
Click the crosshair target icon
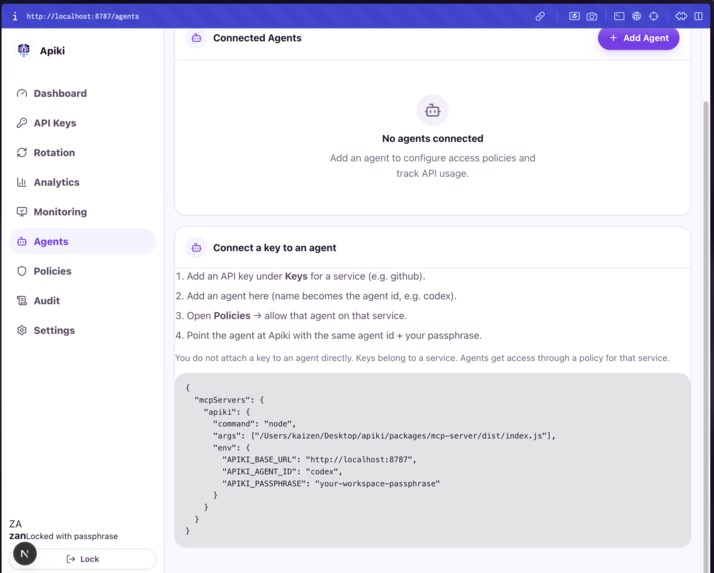tap(653, 16)
